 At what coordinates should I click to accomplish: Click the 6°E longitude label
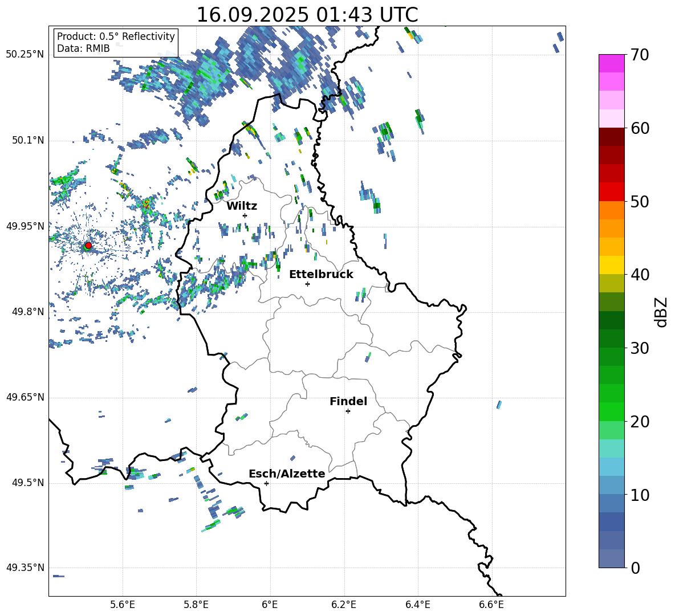[270, 605]
